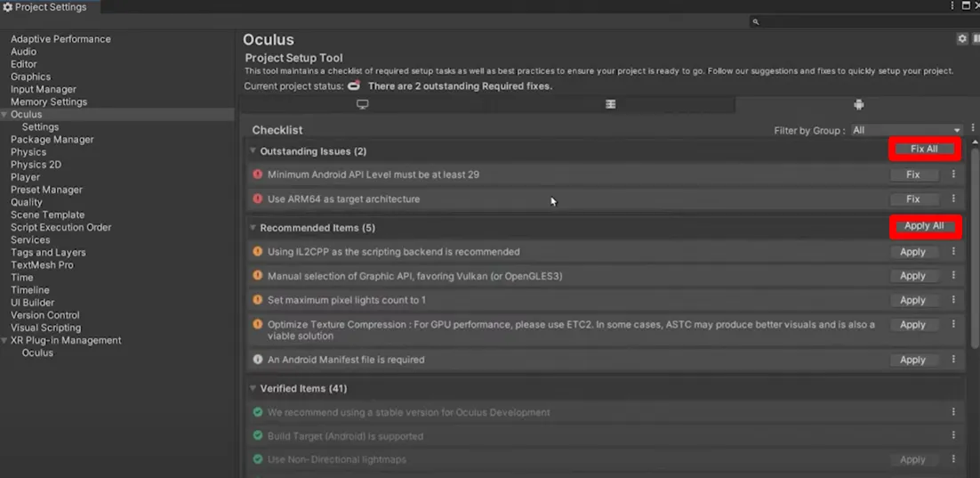Open the Filter by Group dropdown

coord(906,130)
